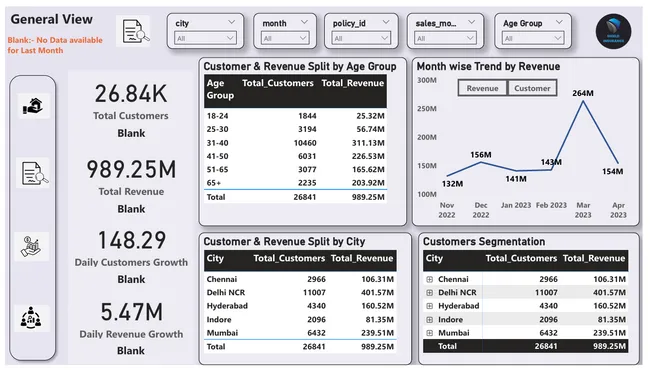Open the revenue growth hand icon

pos(32,247)
